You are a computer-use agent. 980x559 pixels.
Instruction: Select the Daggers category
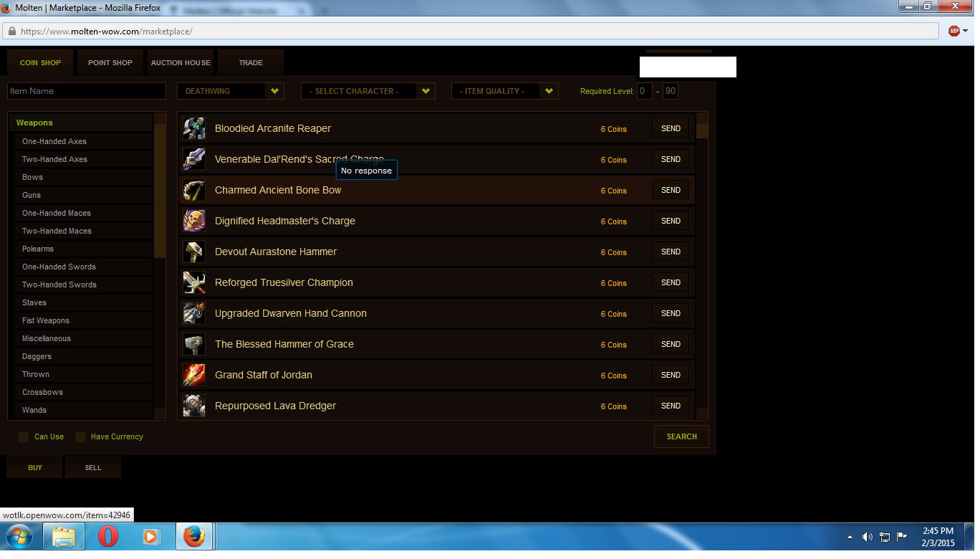coord(84,356)
